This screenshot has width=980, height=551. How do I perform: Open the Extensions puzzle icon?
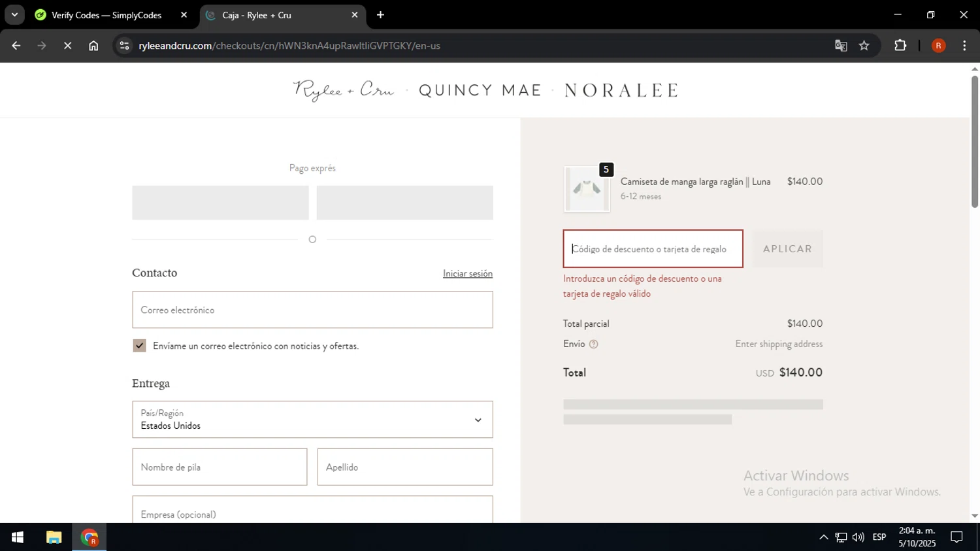[x=900, y=46]
